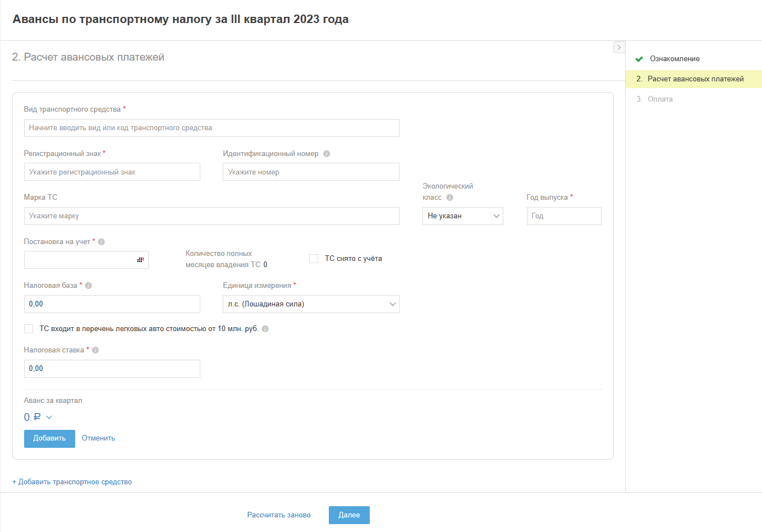Click info icon next to Постановка на учет

(102, 242)
